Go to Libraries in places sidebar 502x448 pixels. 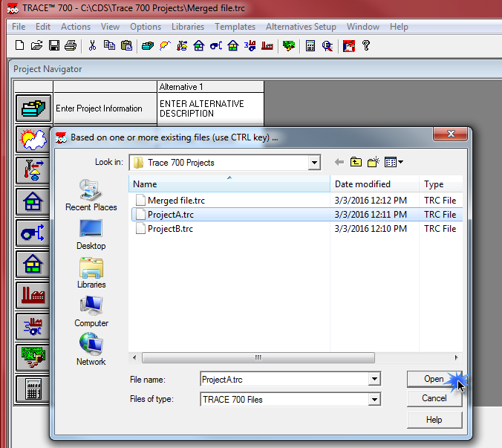[x=91, y=273]
